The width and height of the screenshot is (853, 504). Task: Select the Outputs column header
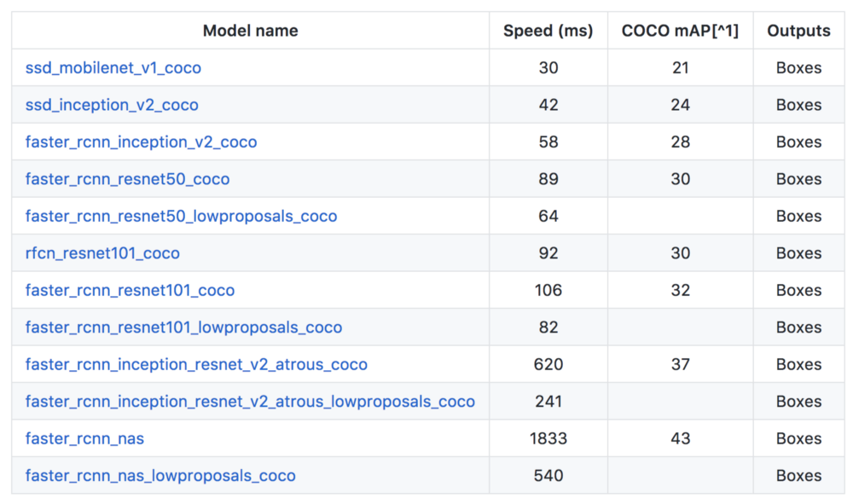pos(798,32)
